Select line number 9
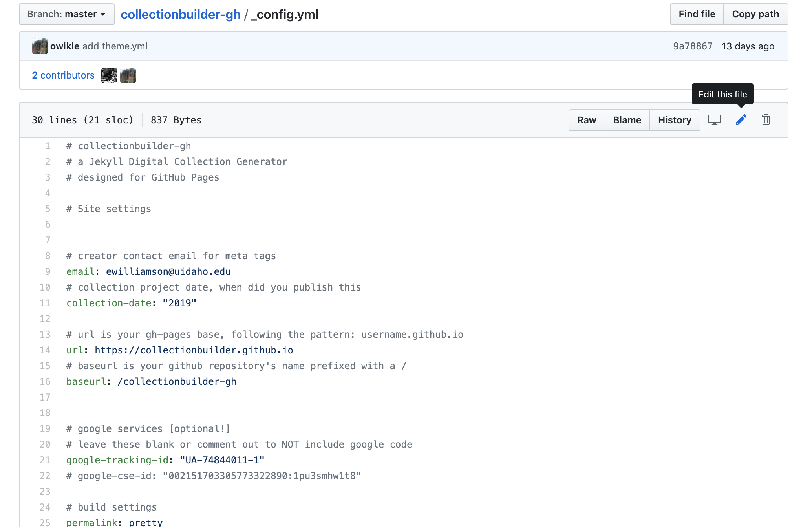The image size is (812, 527). [48, 272]
